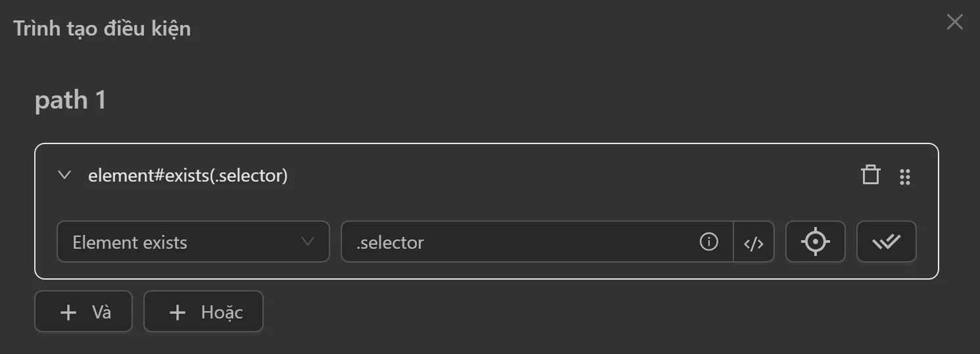Click the plus icon in Và button
Viewport: 980px width, 354px height.
(x=68, y=313)
